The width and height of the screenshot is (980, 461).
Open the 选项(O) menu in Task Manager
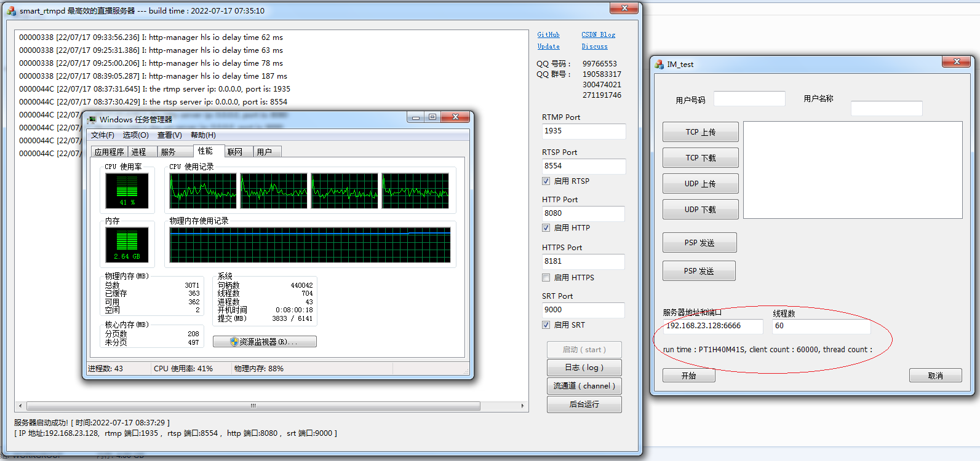135,135
